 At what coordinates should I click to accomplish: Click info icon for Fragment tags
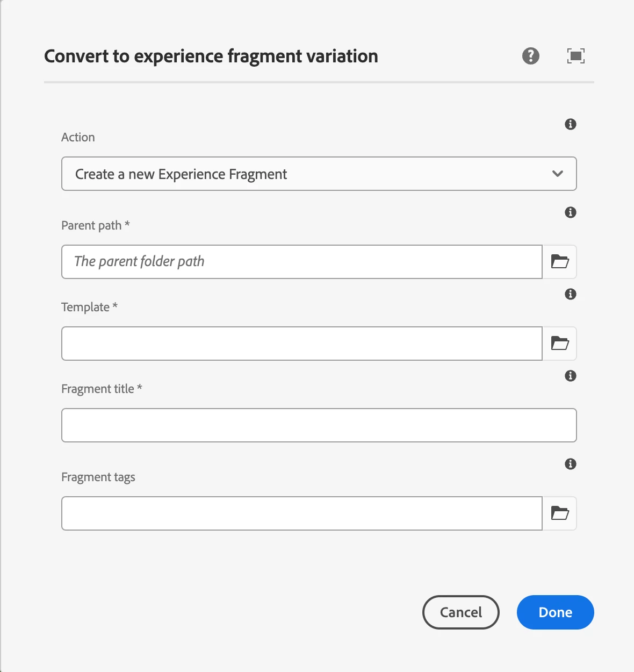pyautogui.click(x=571, y=464)
